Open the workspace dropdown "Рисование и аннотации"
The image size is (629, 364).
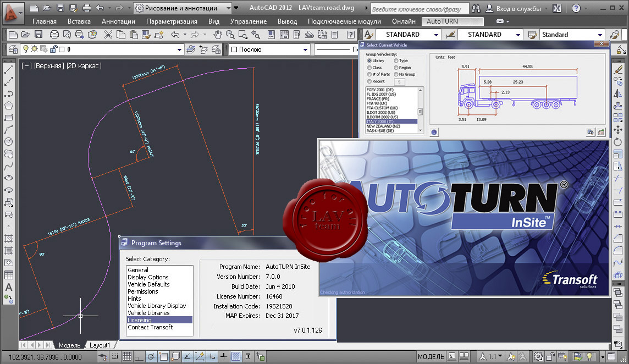183,8
